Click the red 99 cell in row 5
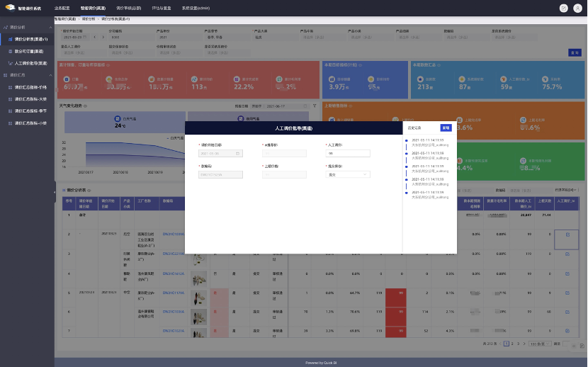 click(x=395, y=298)
